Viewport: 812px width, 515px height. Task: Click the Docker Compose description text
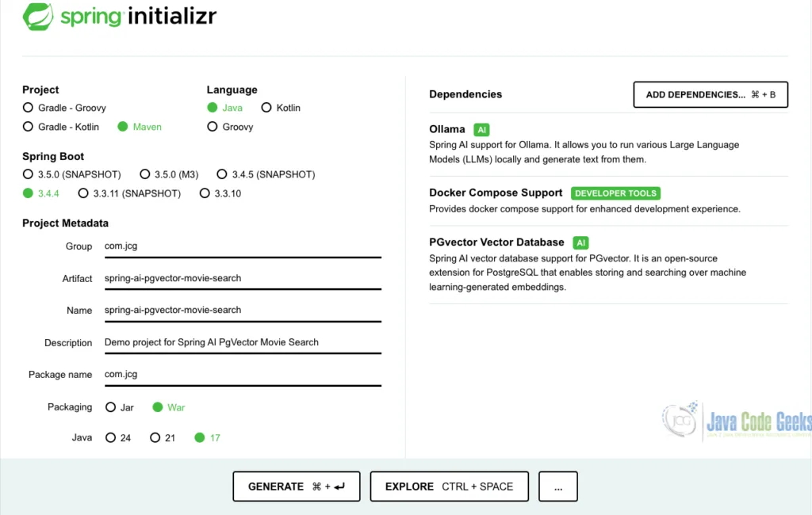click(x=584, y=209)
